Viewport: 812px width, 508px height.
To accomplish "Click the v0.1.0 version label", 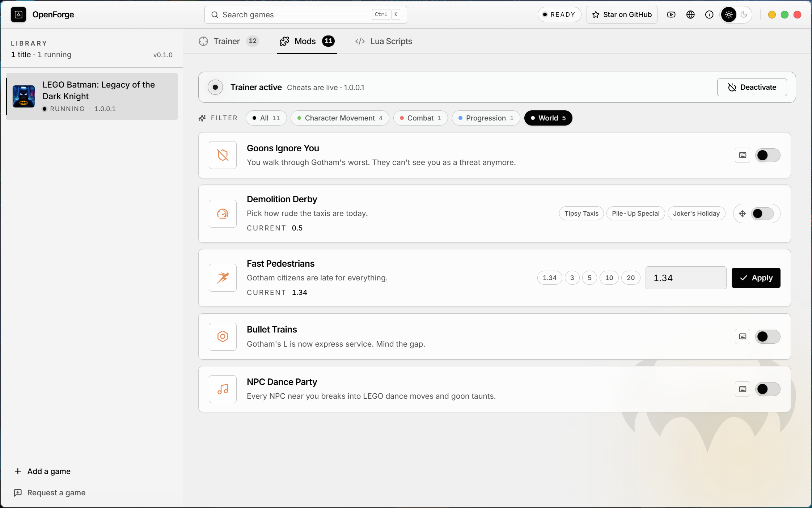I will [x=163, y=55].
